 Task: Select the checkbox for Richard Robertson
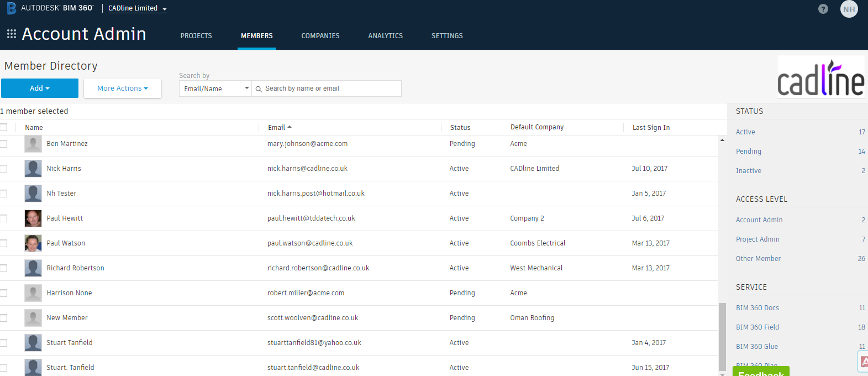[x=3, y=268]
